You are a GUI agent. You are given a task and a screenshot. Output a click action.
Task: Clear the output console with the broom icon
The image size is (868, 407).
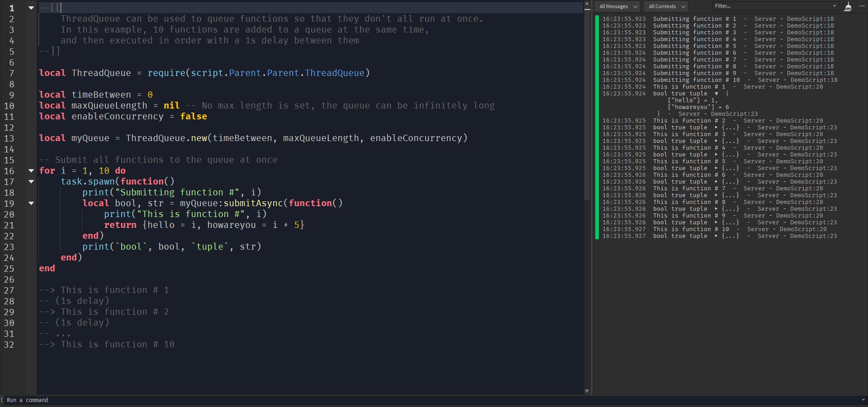pos(848,6)
